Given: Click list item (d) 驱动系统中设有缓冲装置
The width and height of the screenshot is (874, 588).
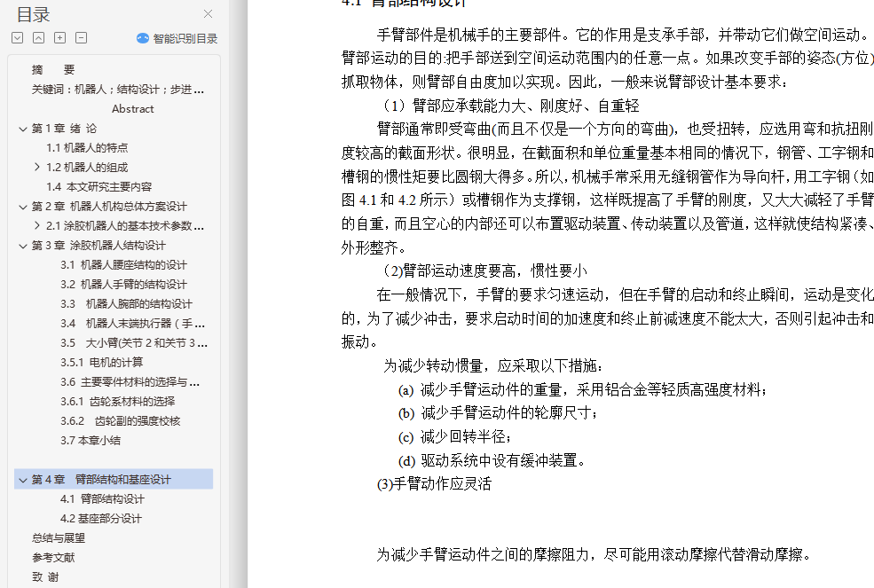Looking at the screenshot, I should [x=492, y=460].
